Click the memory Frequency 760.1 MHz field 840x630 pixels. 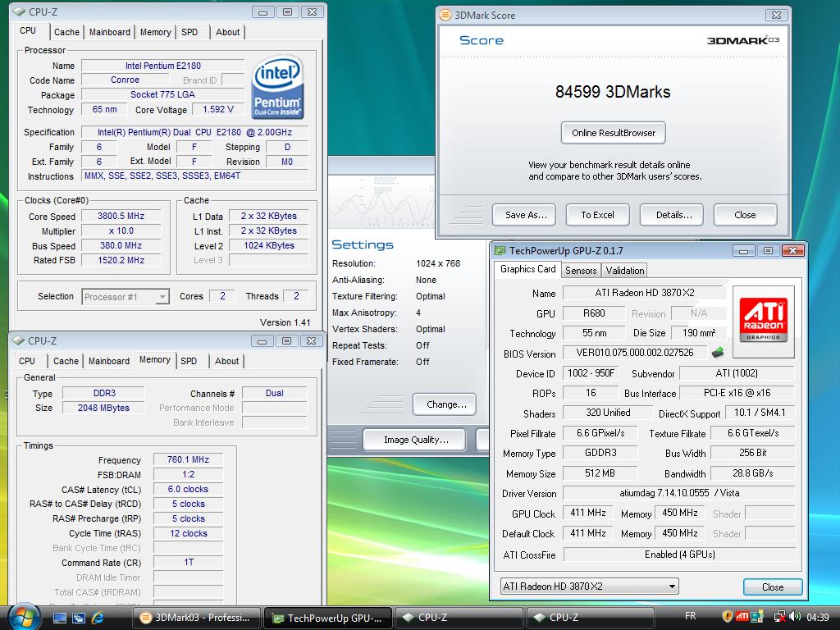tap(188, 459)
